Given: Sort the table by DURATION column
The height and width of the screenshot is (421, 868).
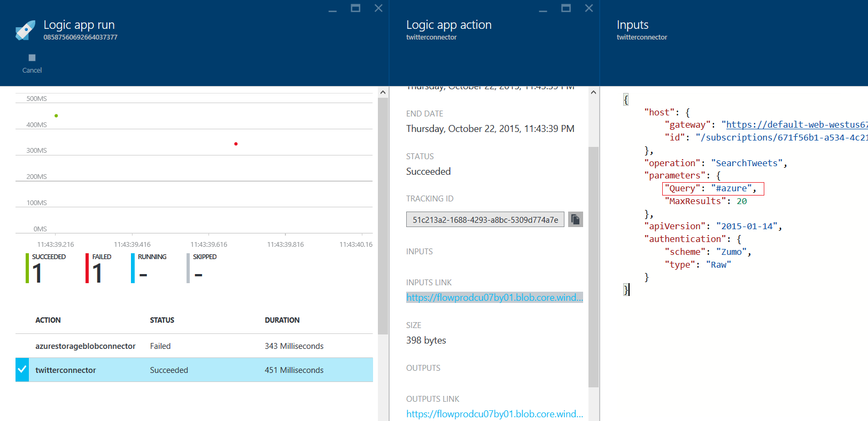Looking at the screenshot, I should coord(282,320).
